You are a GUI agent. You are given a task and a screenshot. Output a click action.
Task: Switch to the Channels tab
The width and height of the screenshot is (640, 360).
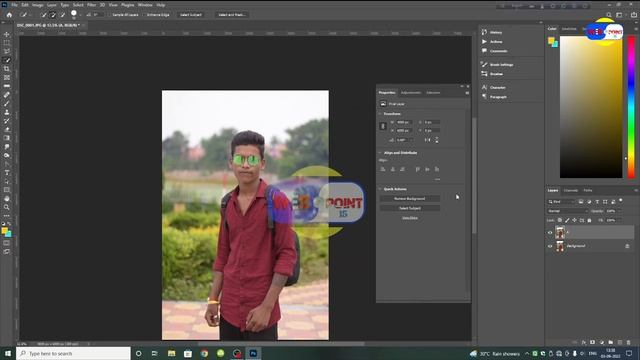click(x=571, y=191)
